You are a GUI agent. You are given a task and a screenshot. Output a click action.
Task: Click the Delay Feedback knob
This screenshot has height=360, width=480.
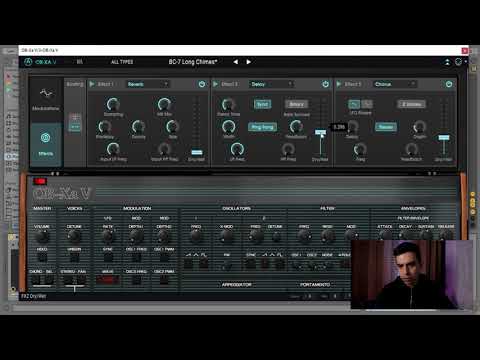296,127
